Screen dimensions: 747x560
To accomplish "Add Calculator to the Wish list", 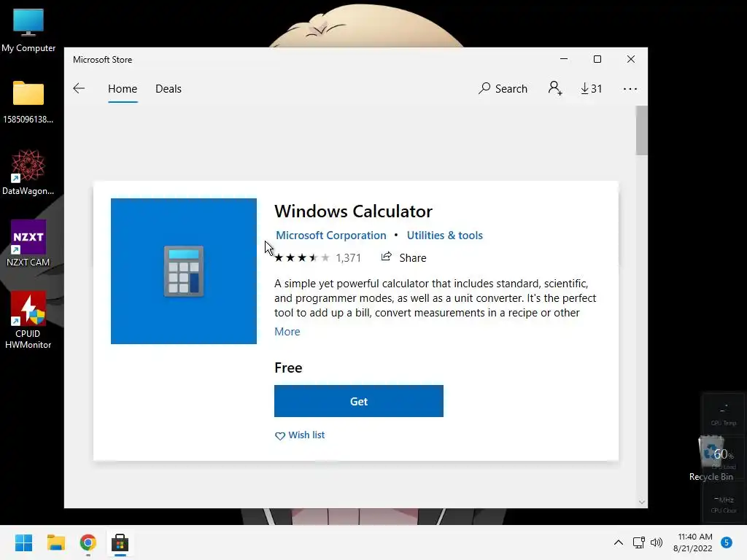I will 300,435.
